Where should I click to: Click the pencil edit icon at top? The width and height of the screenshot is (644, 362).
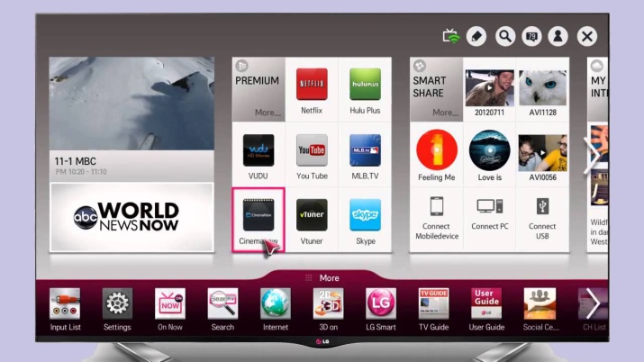(476, 36)
